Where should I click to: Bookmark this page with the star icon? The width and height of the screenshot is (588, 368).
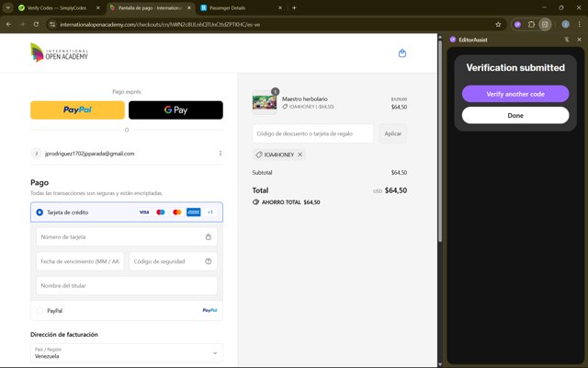[x=498, y=25]
